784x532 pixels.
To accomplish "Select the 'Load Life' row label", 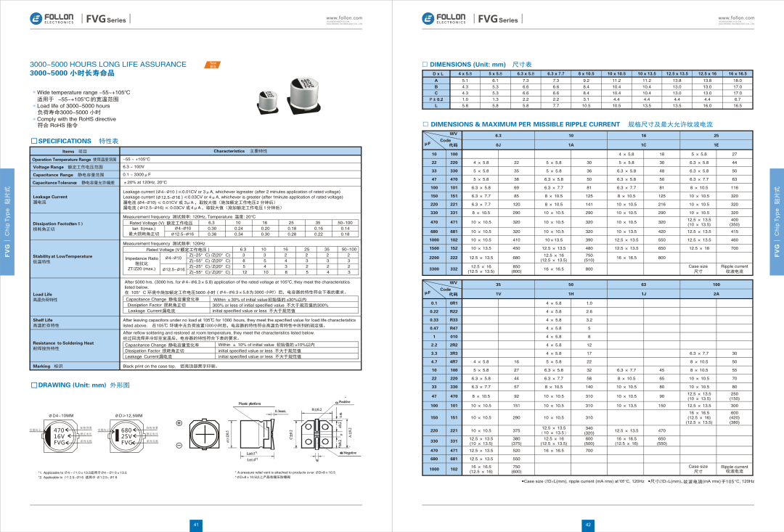I will coord(75,297).
